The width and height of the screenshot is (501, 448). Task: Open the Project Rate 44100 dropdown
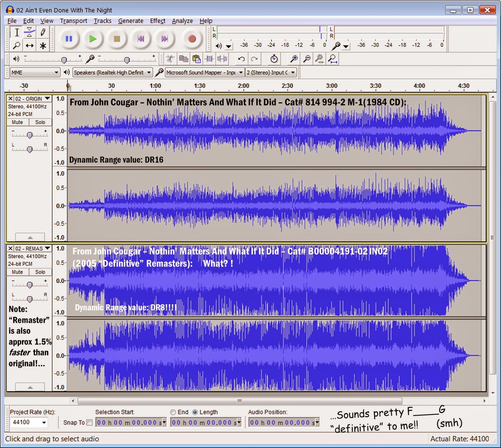pyautogui.click(x=29, y=422)
